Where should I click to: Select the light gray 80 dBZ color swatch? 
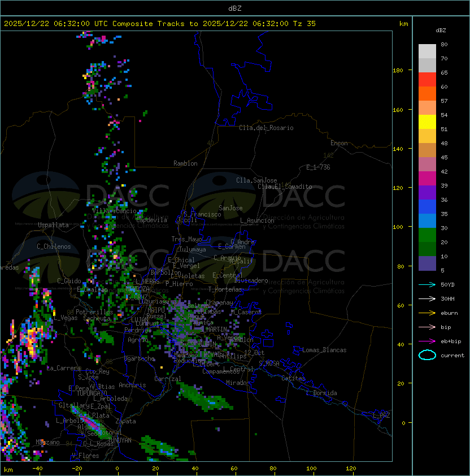point(427,51)
